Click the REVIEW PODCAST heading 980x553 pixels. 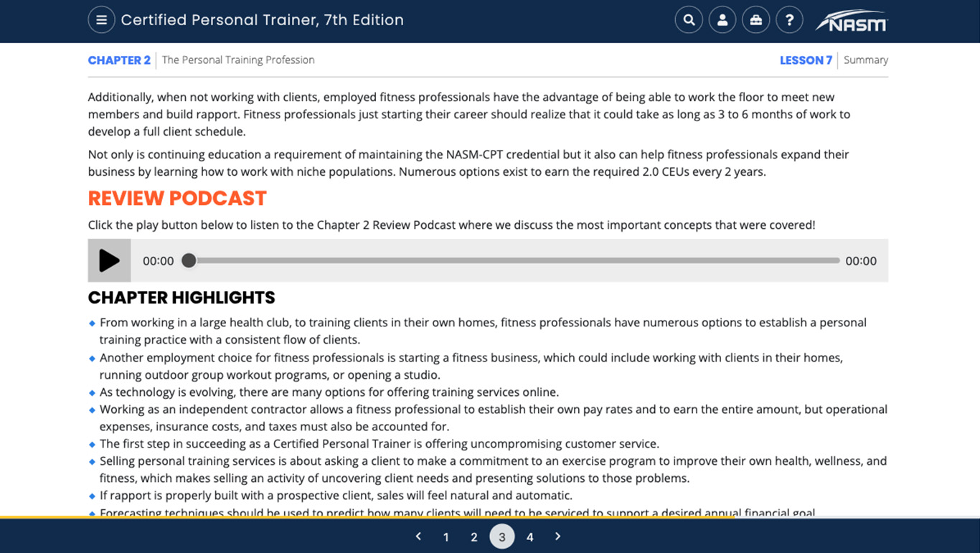pyautogui.click(x=177, y=198)
